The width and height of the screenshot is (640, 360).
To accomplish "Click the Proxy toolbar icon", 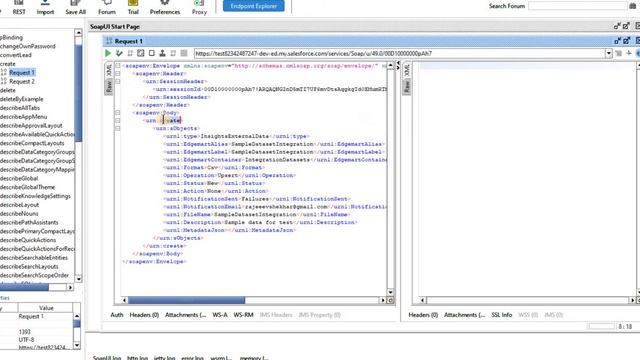I will click(199, 7).
